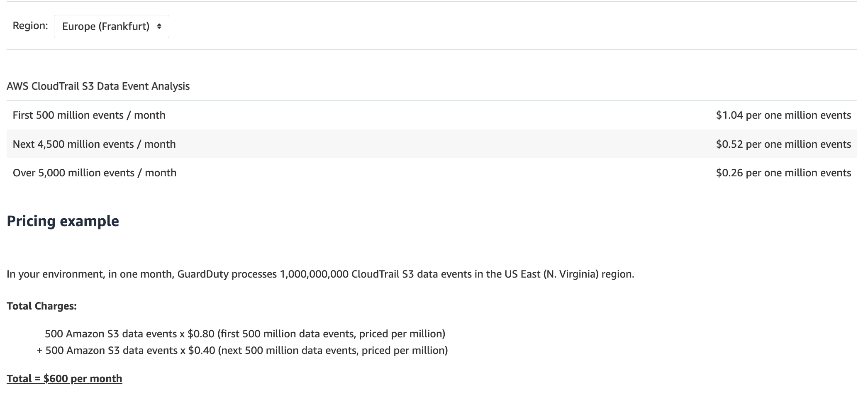Click the '1,000,000,000' number in the example paragraph
The height and width of the screenshot is (400, 868).
314,274
